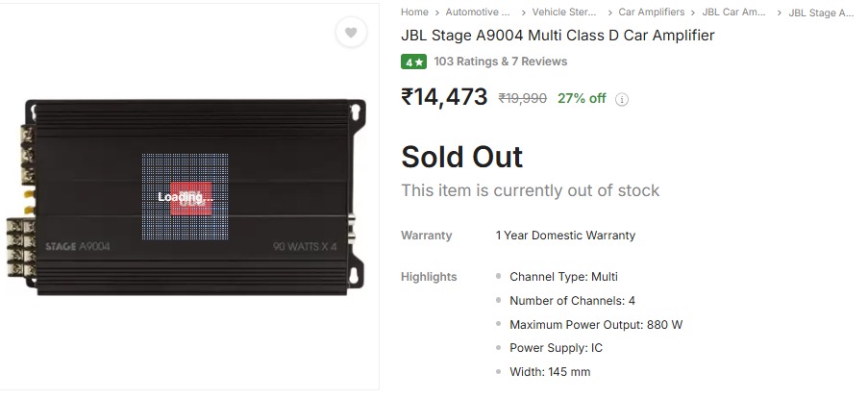Click the product title JBL Stage A9004

tap(558, 36)
